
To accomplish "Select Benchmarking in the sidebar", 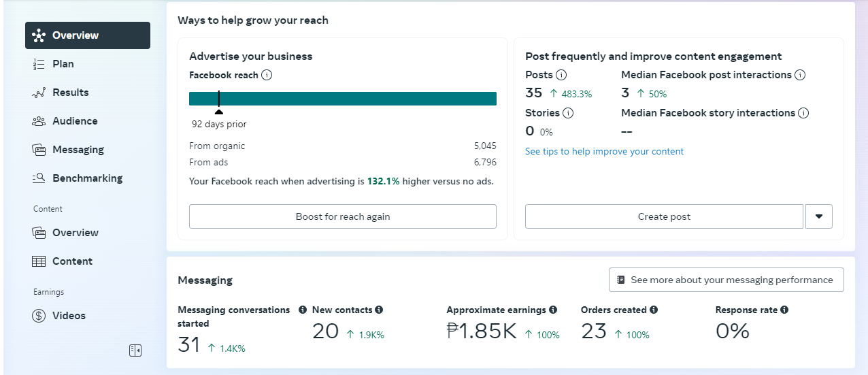I will click(x=87, y=178).
